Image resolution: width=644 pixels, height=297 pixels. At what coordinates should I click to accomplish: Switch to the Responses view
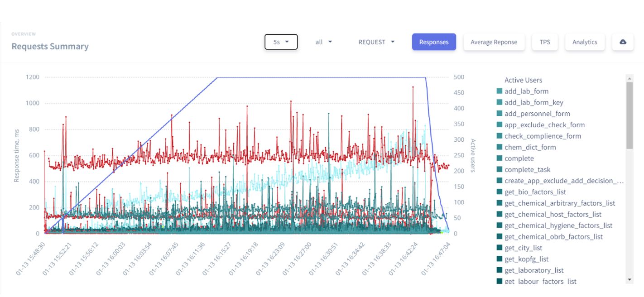pyautogui.click(x=434, y=42)
